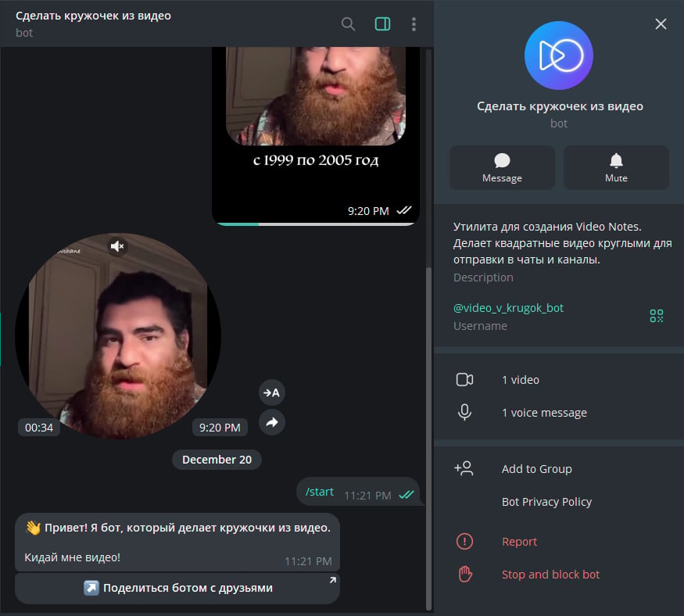The image size is (684, 616).
Task: Click the add-person icon beside Add to Group
Action: [464, 468]
